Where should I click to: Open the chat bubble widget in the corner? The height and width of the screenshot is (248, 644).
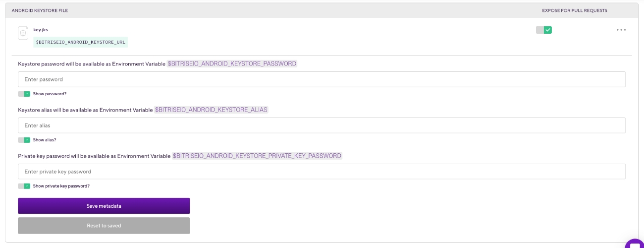[635, 243]
